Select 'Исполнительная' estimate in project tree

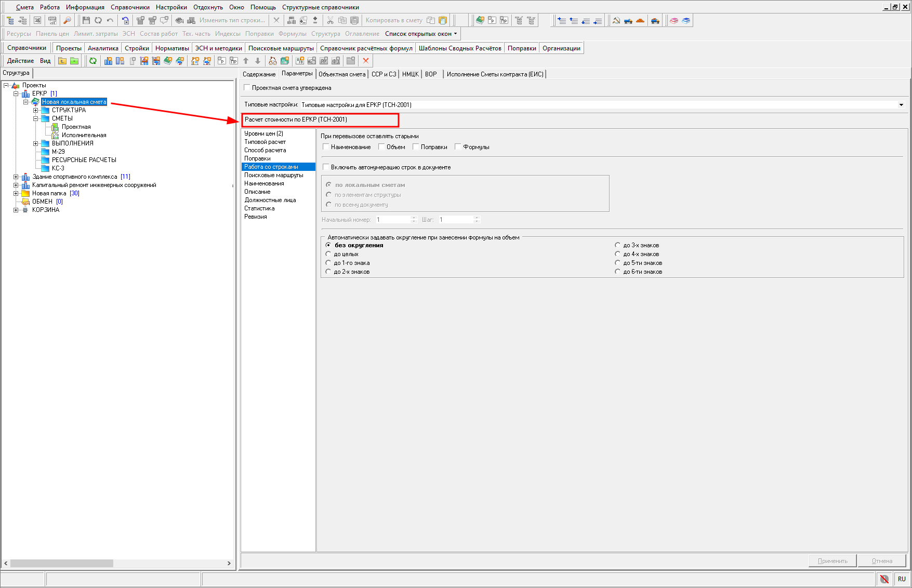(84, 135)
